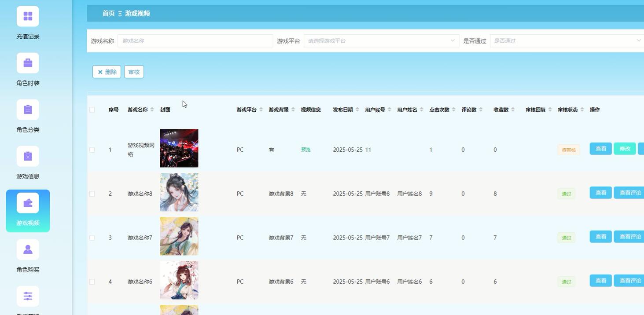Open cover thumbnail of 游戏名称8

[179, 192]
